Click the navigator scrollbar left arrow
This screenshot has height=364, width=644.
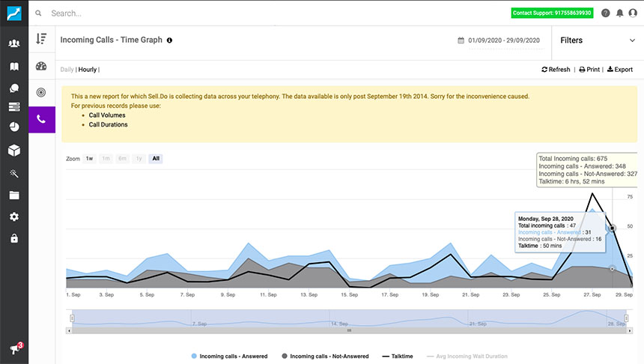(69, 330)
